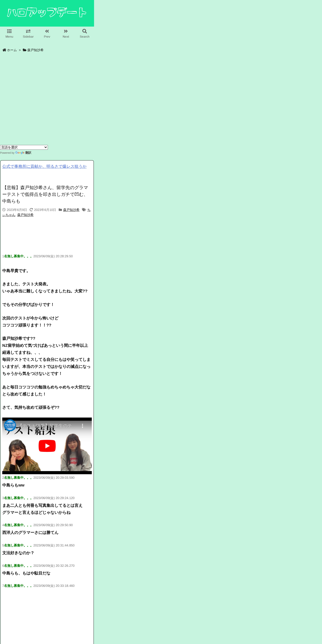Click line さて、気持ち改めて頑張るぞ??
The image size is (322, 644).
[x=31, y=408]
